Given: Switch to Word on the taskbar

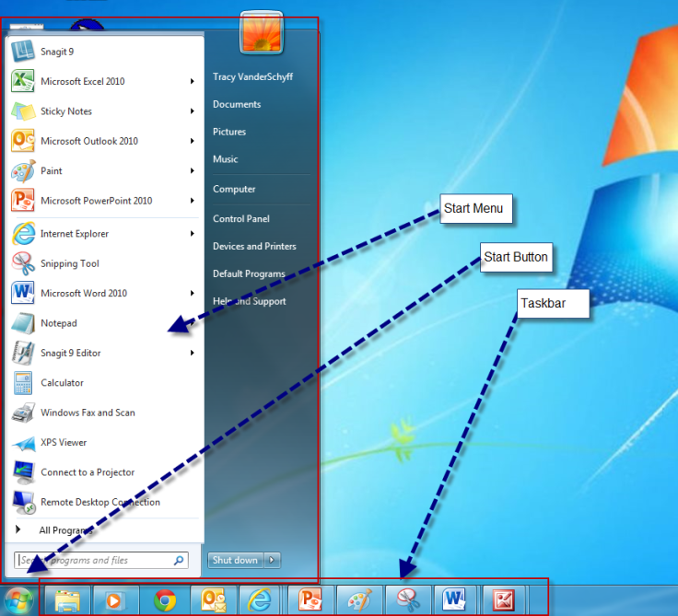Looking at the screenshot, I should [x=455, y=600].
